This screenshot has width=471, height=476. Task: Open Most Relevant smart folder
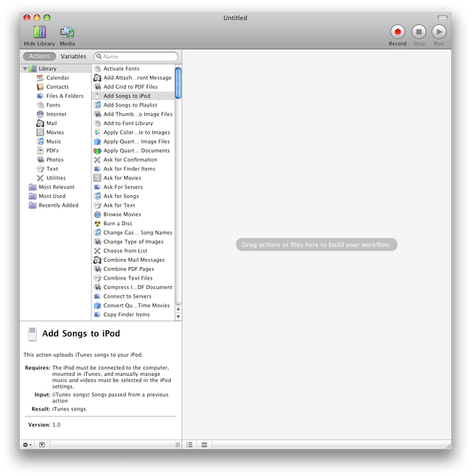(52, 187)
